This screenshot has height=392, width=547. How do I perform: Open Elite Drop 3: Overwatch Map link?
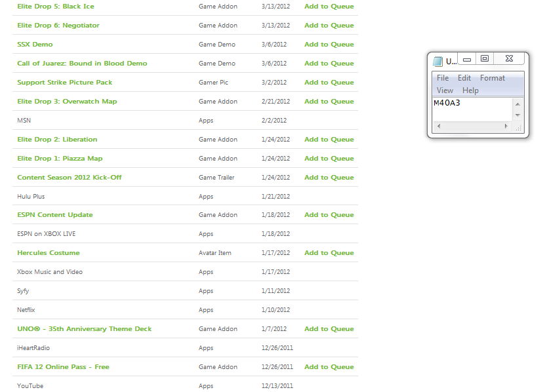pos(67,102)
